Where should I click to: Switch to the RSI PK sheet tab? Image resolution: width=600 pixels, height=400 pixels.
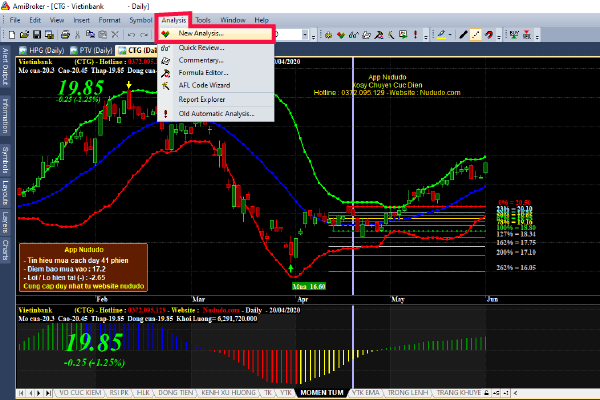click(x=119, y=393)
